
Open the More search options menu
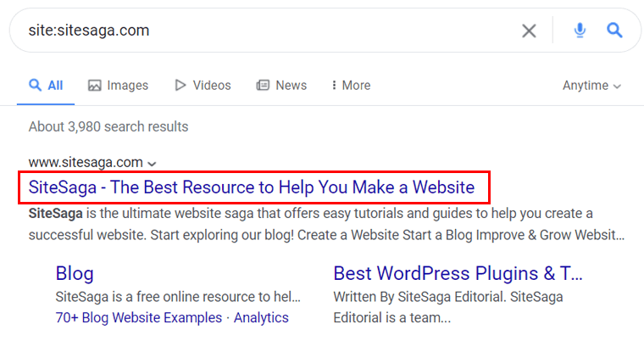[x=351, y=85]
